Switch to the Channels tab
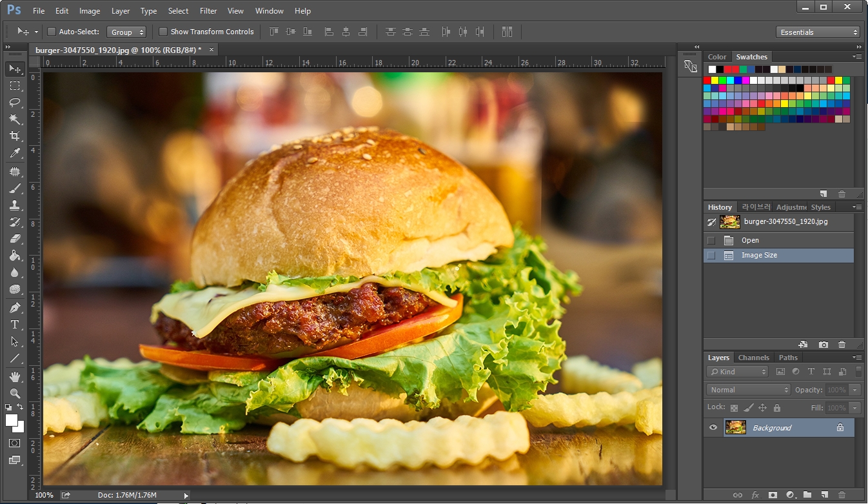This screenshot has height=504, width=868. pos(754,358)
